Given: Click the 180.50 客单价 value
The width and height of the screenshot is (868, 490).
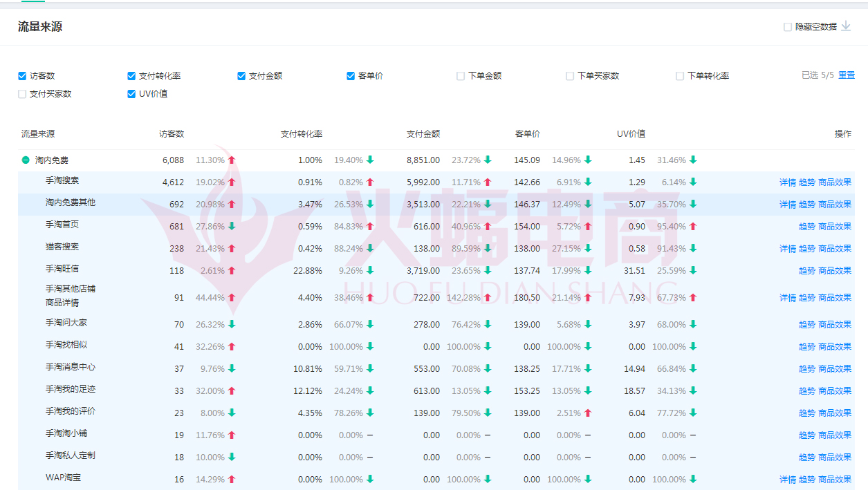Looking at the screenshot, I should coord(528,298).
